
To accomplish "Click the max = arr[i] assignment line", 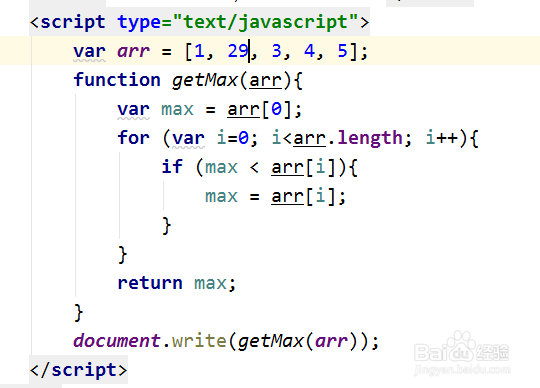I will pyautogui.click(x=275, y=197).
